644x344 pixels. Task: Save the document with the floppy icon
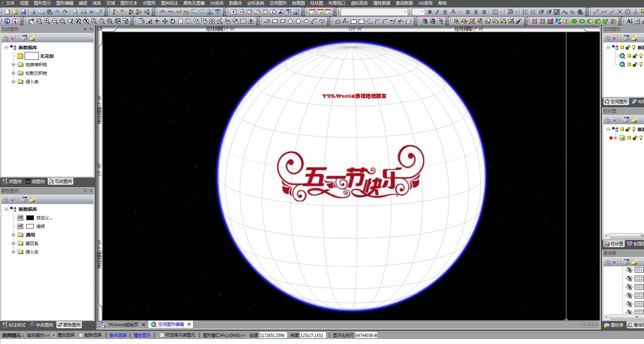click(23, 12)
